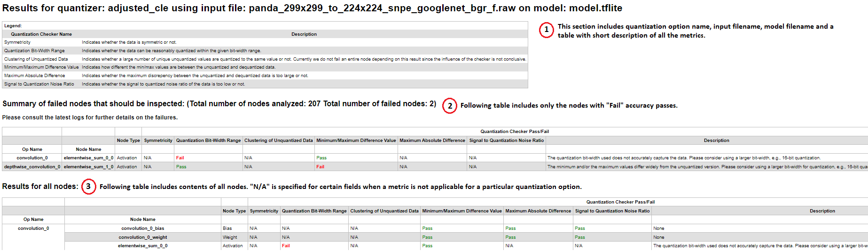Click description "Indicates whether the maximum discrepency"
The image size is (868, 251).
[x=195, y=76]
